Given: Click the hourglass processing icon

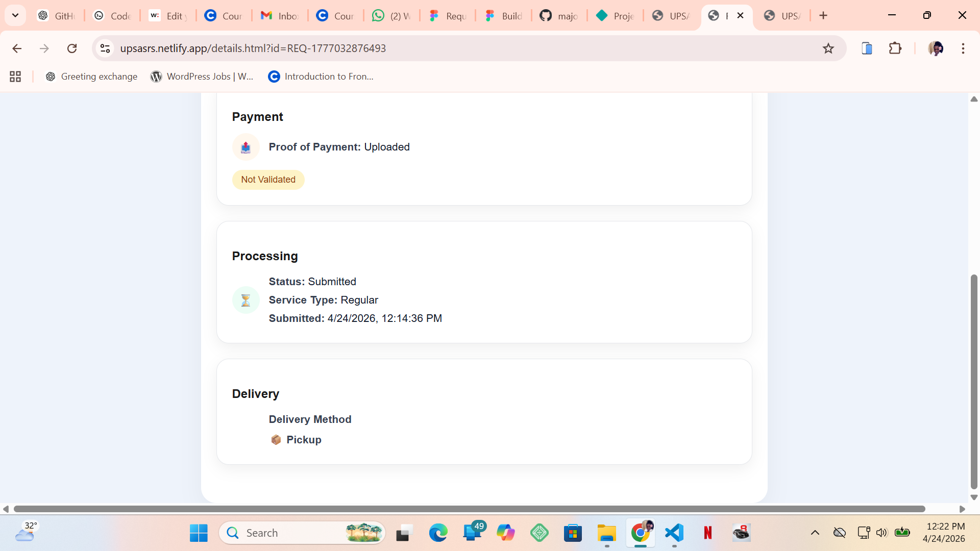Looking at the screenshot, I should 246,300.
